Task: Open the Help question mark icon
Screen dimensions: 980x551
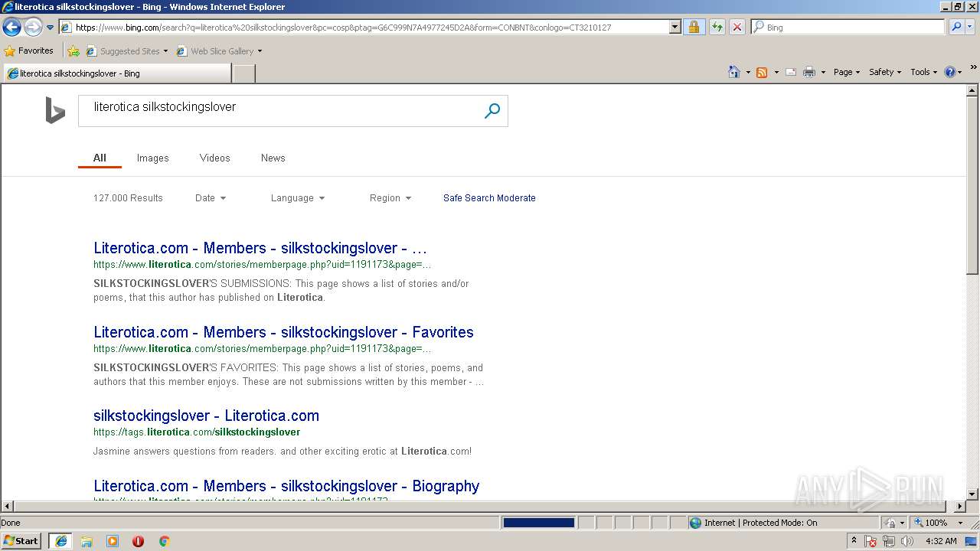Action: point(950,72)
